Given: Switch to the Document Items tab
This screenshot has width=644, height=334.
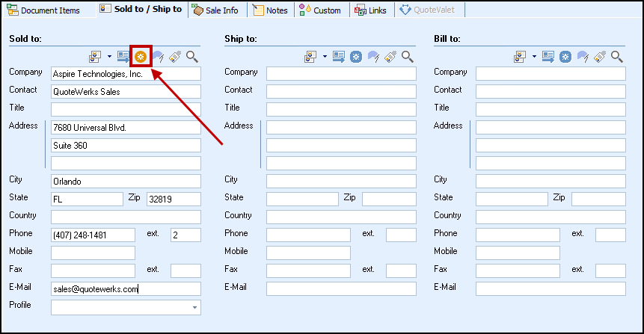Looking at the screenshot, I should 43,10.
